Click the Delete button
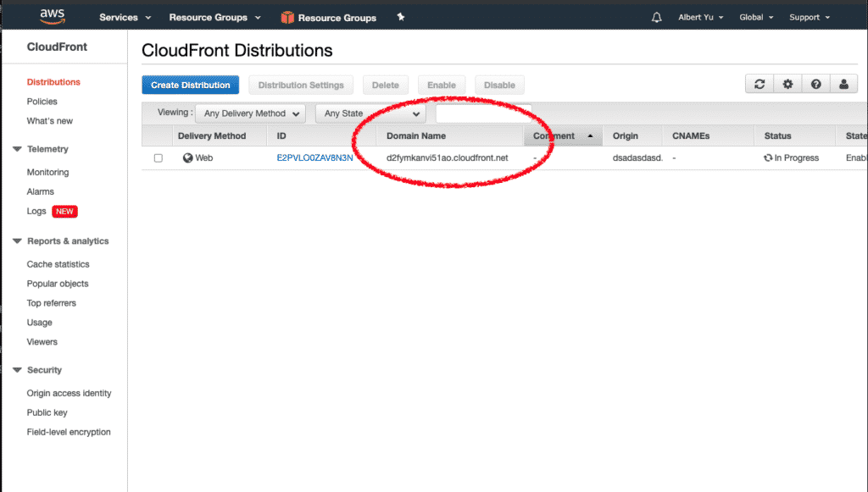 [x=386, y=86]
